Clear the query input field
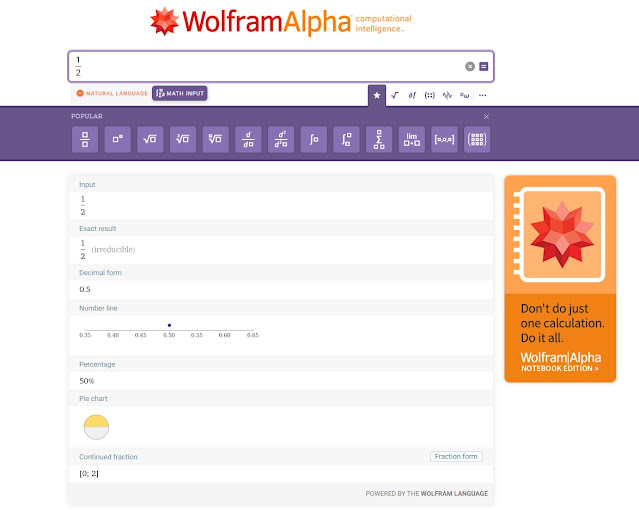The image size is (639, 510). tap(470, 66)
